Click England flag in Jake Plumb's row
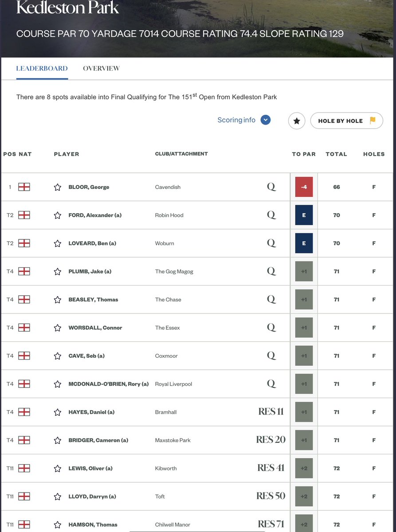This screenshot has height=532, width=396. click(24, 271)
